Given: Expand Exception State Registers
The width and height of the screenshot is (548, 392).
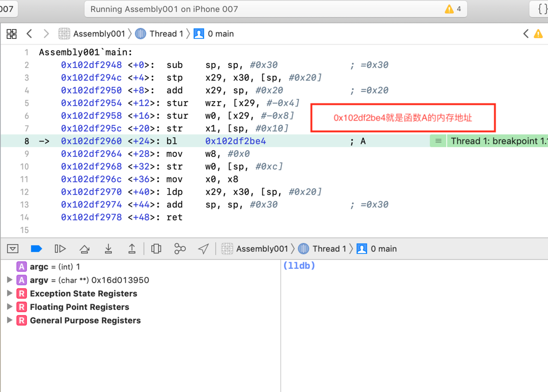Looking at the screenshot, I should [x=9, y=294].
